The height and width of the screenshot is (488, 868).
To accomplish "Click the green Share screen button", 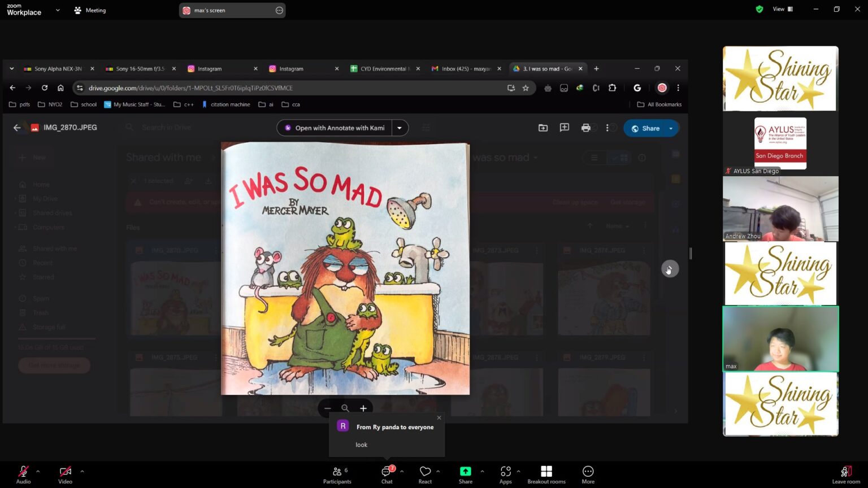I will tap(466, 474).
